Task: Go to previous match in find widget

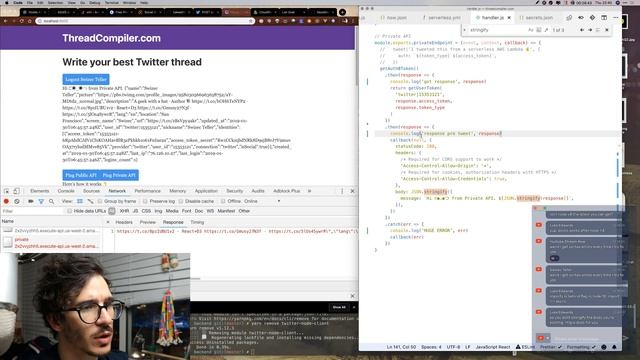Action: [x=582, y=30]
